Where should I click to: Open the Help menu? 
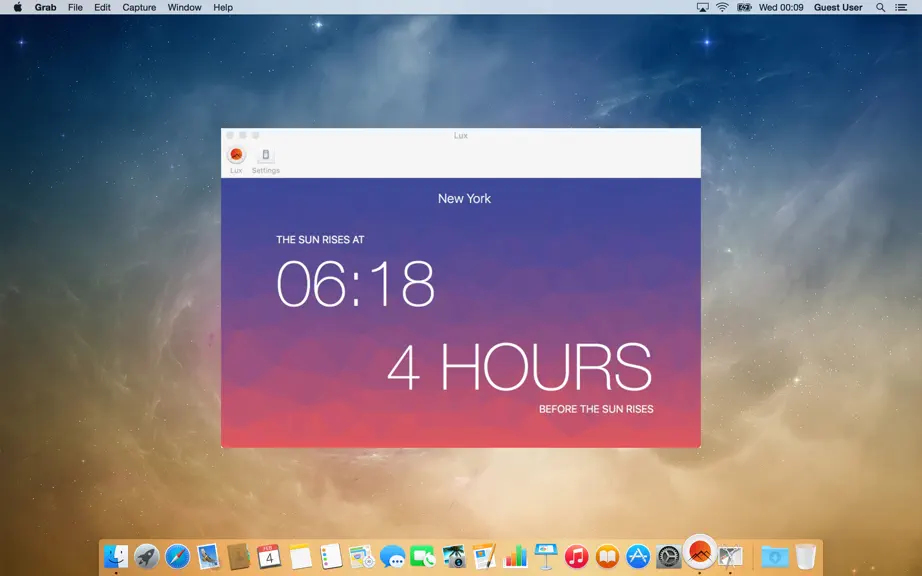(223, 7)
